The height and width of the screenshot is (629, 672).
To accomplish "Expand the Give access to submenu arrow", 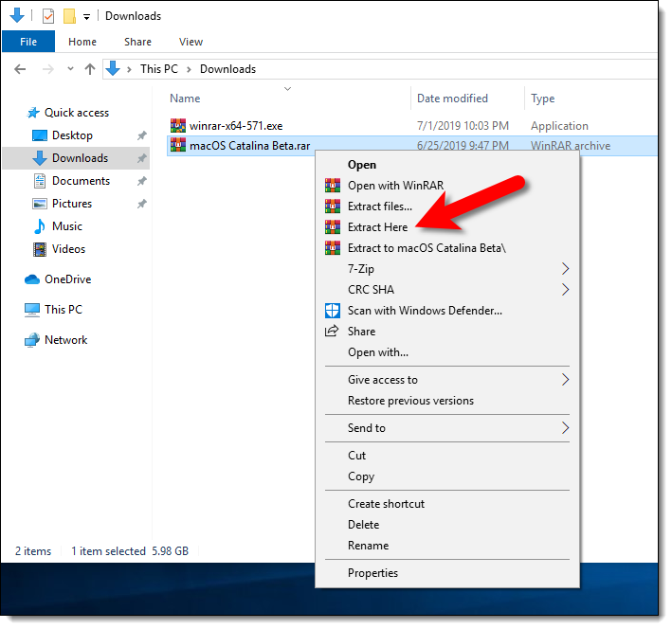I will [565, 380].
